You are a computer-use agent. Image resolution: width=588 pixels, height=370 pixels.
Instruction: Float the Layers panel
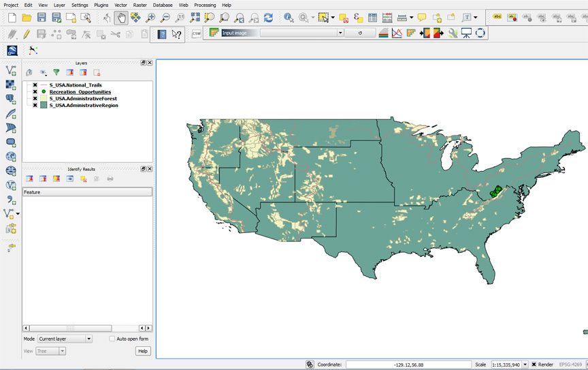[143, 63]
